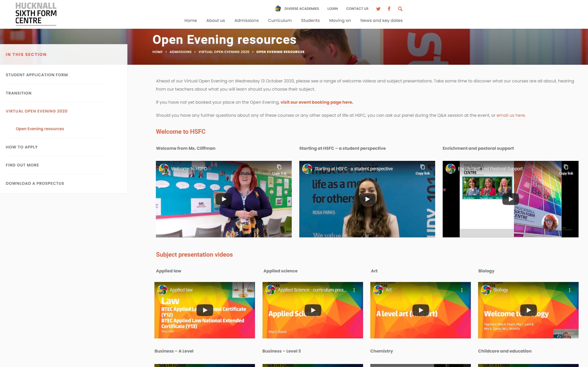Viewport: 588px width, 367px height.
Task: Play the Enrichment and Pastoral Support video
Action: [511, 199]
